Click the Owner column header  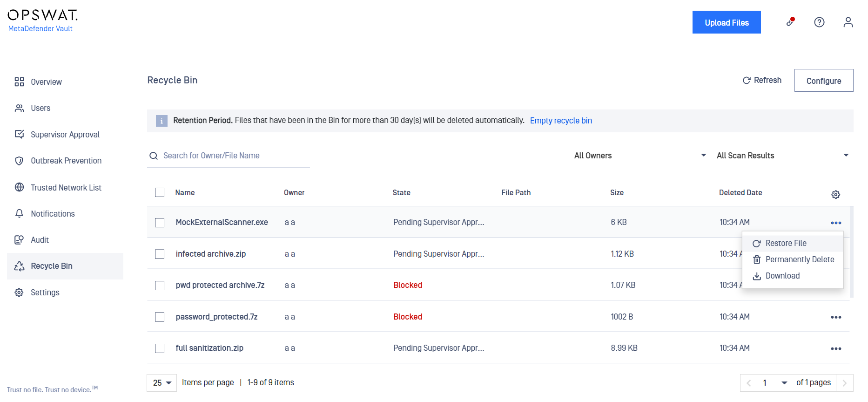tap(294, 192)
